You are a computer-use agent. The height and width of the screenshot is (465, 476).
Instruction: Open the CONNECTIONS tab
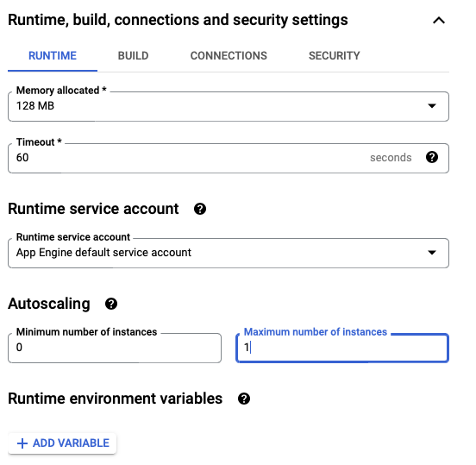tap(229, 56)
